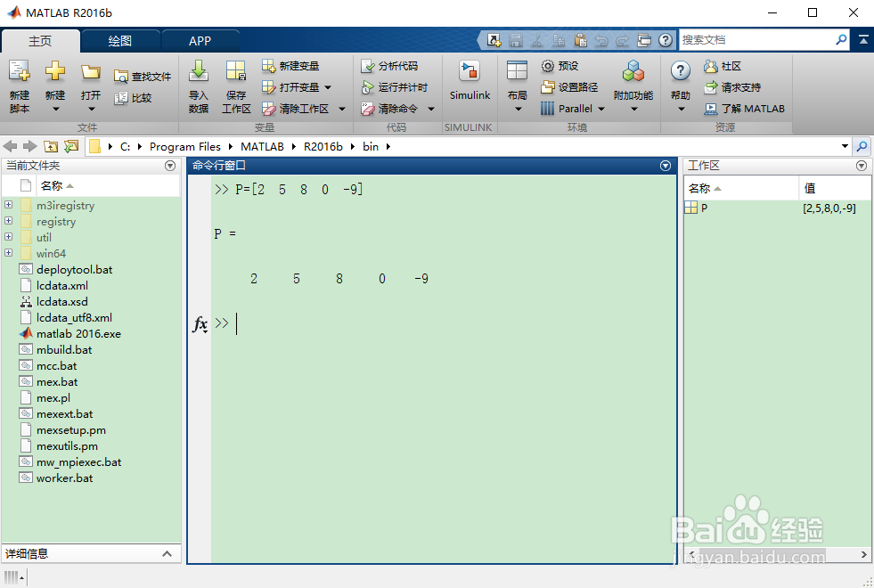Open the 社区 community link
Image resolution: width=874 pixels, height=588 pixels.
[723, 66]
